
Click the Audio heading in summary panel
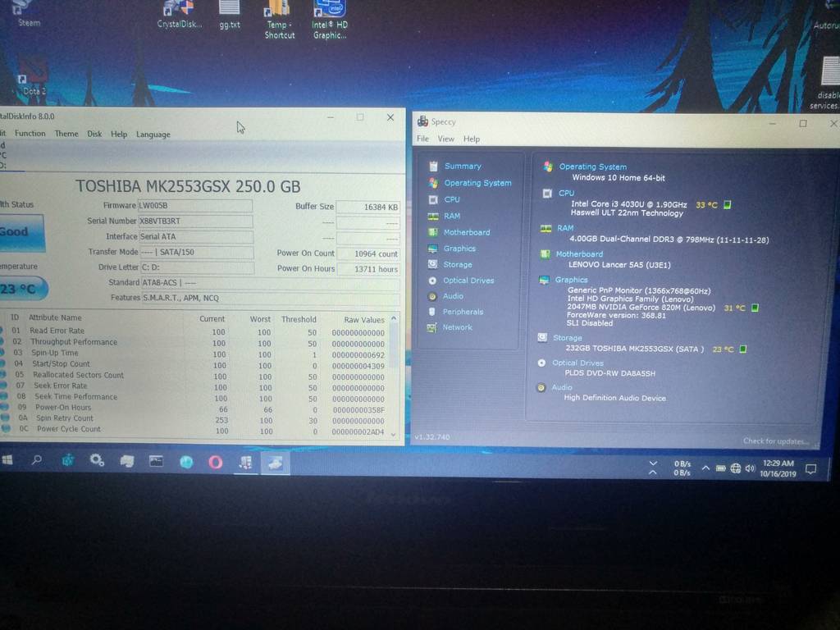tap(562, 387)
